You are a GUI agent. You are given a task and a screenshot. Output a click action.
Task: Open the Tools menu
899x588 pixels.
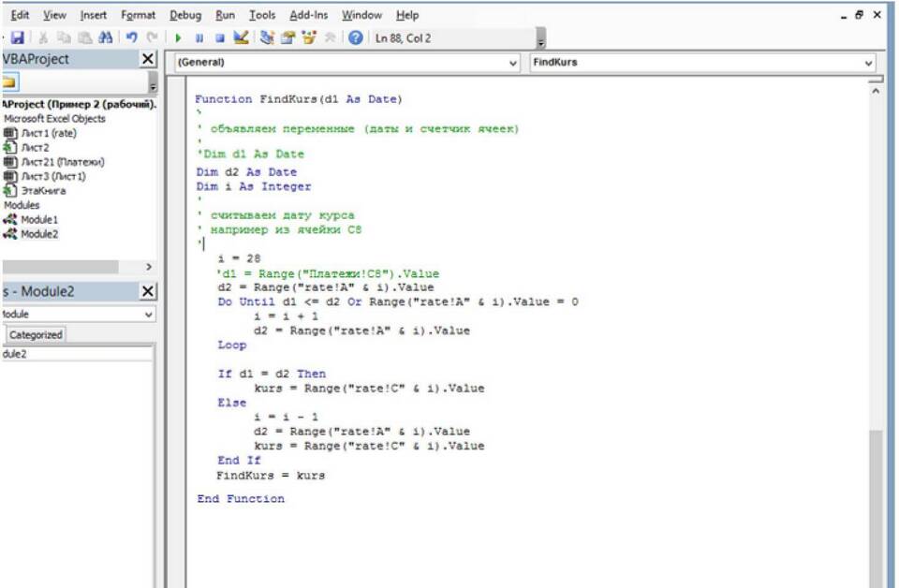coord(262,15)
